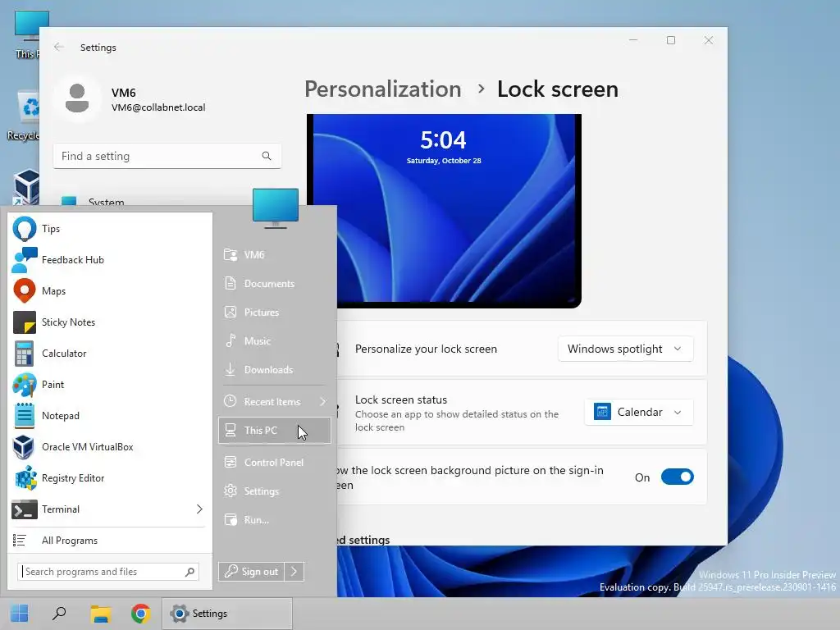Viewport: 840px width, 630px height.
Task: Open Pictures folder from start menu
Action: pyautogui.click(x=274, y=313)
